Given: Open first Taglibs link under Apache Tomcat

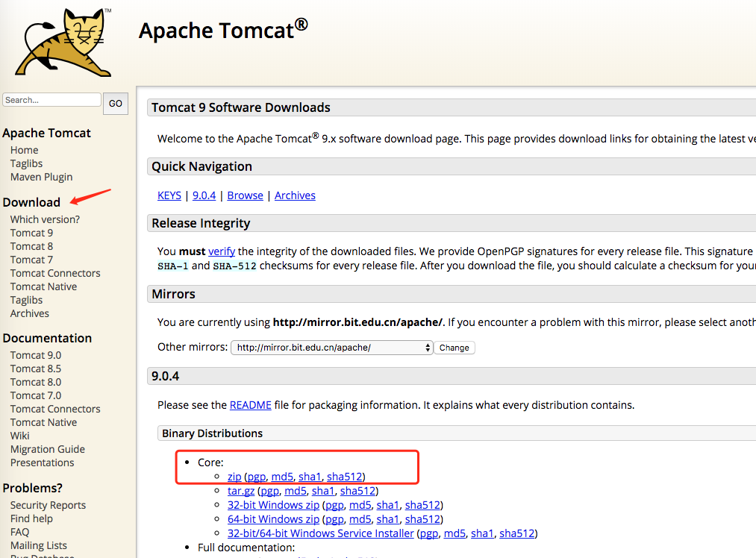Looking at the screenshot, I should [27, 163].
